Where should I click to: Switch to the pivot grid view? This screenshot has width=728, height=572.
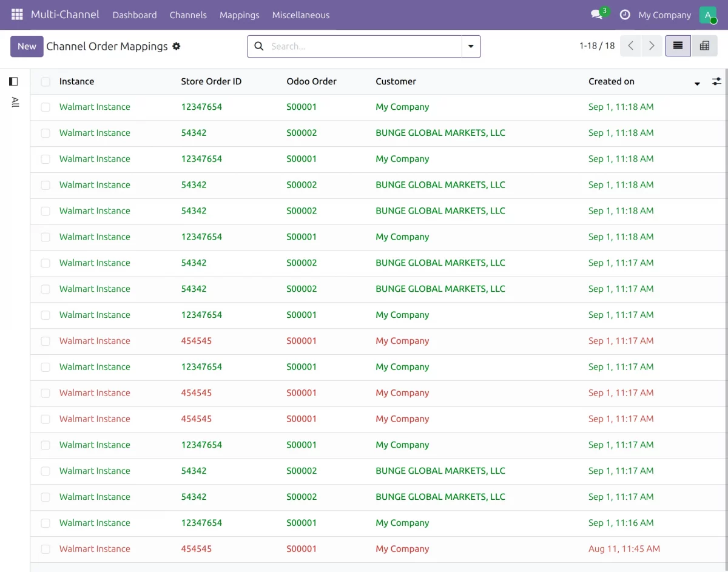(704, 46)
